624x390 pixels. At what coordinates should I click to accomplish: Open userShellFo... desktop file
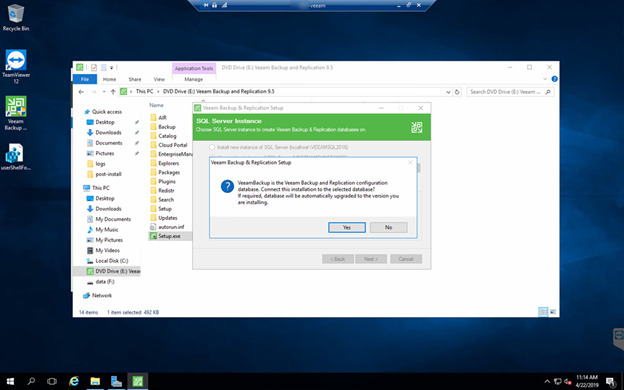[16, 156]
